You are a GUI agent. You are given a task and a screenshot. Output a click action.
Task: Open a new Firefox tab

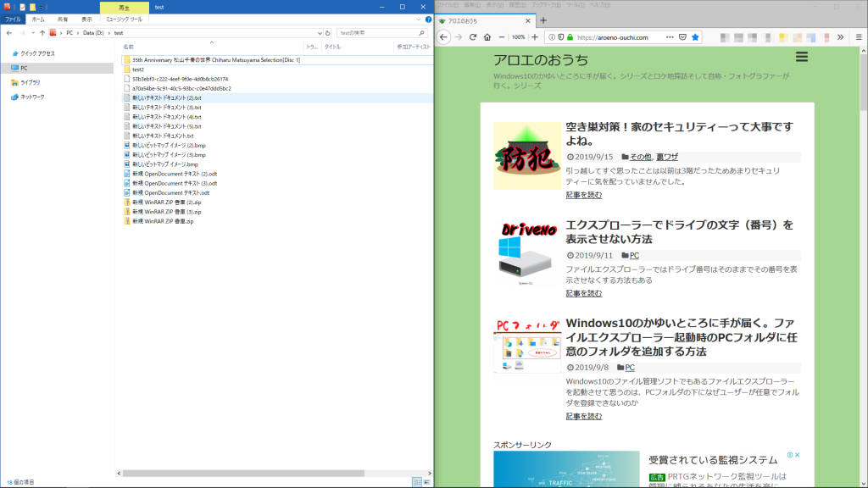pyautogui.click(x=543, y=20)
